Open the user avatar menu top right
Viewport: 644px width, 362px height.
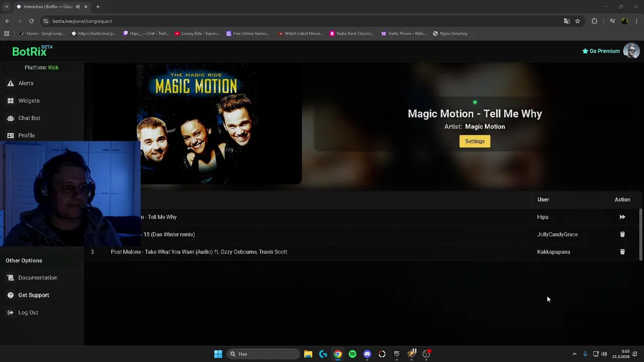[631, 51]
